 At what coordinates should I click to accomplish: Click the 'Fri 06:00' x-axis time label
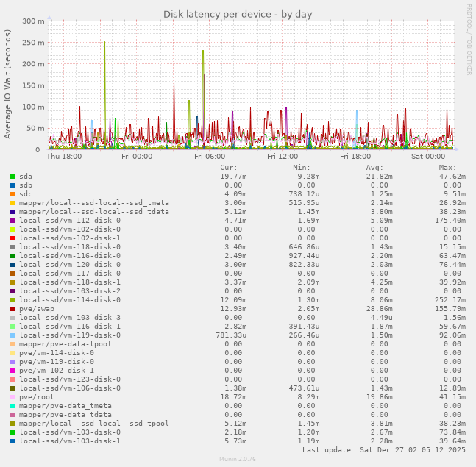click(210, 157)
